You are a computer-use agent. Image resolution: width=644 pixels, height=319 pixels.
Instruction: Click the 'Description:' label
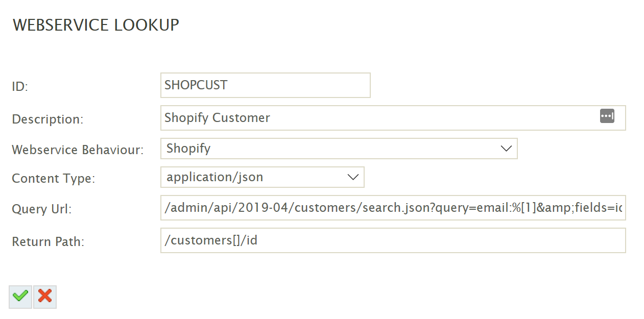pos(47,119)
